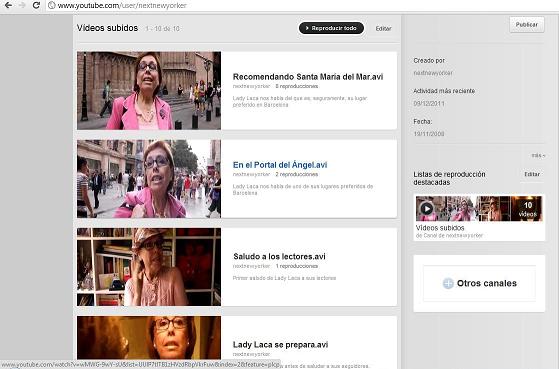
Task: Click the Otros canales label
Action: pyautogui.click(x=487, y=283)
